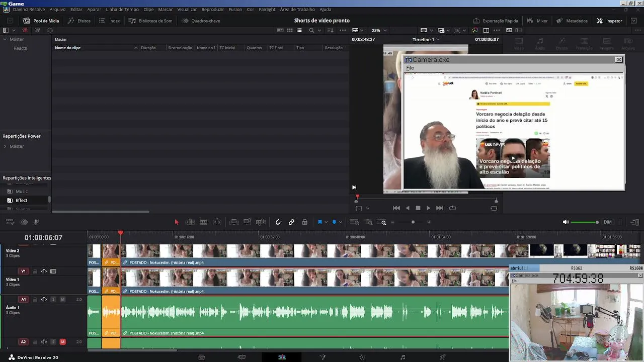This screenshot has height=362, width=644.
Task: Open Biblioteca de Som panel
Action: point(150,21)
